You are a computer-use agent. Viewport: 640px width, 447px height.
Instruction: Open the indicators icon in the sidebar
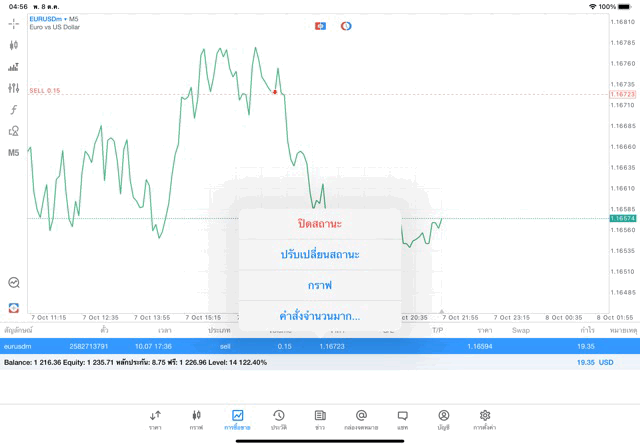14,67
